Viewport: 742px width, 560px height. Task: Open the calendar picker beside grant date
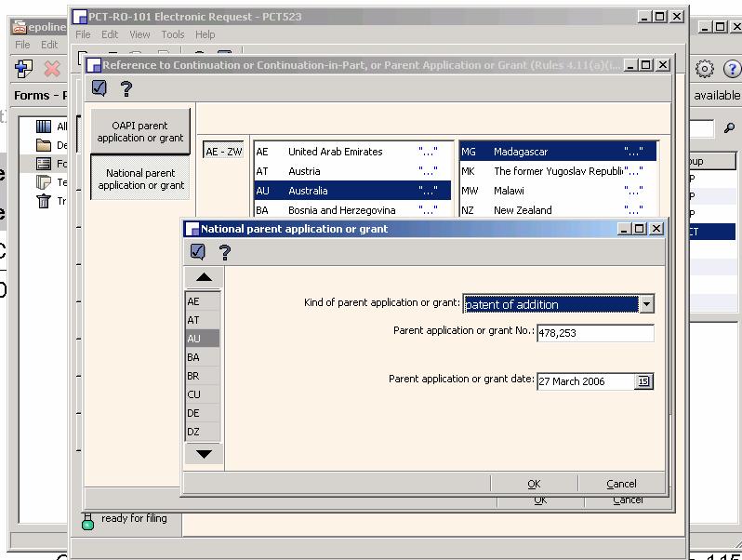[643, 381]
